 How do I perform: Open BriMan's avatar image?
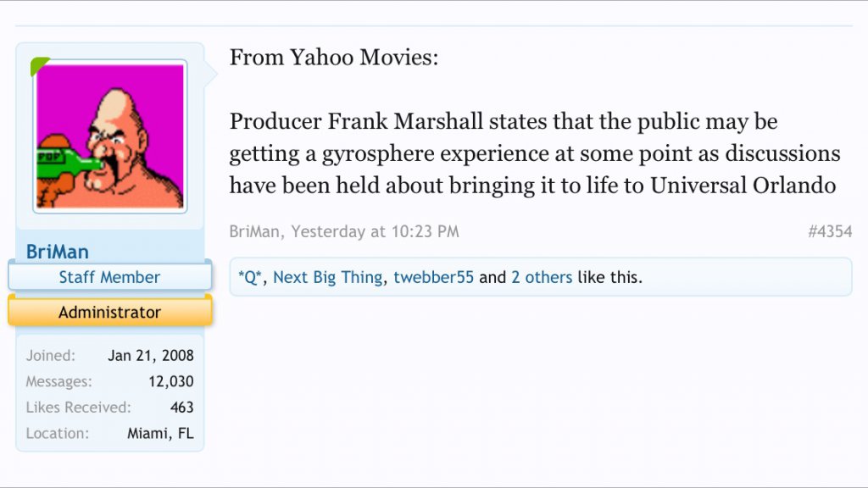[110, 136]
